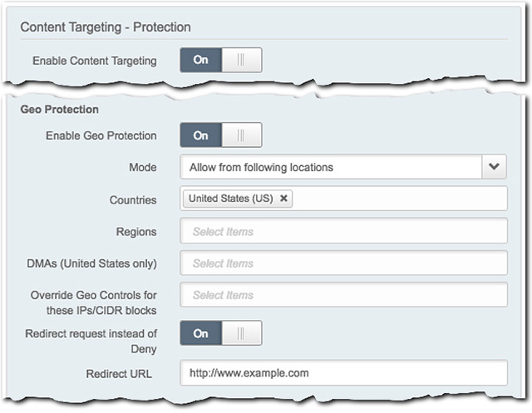Open the DMAs 'Select Items' picker
This screenshot has width=532, height=413.
(x=343, y=263)
